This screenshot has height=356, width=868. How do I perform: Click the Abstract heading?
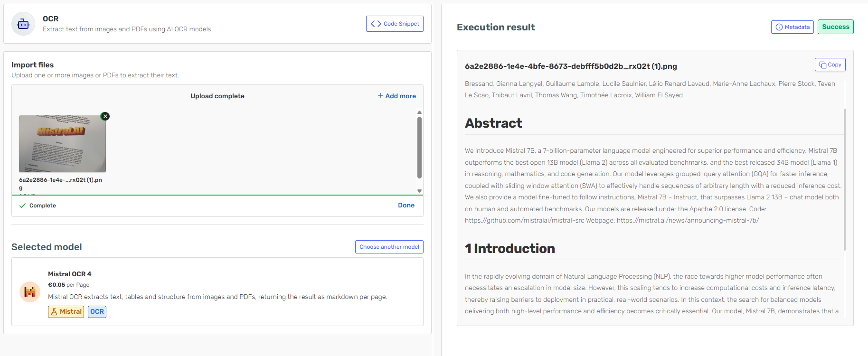[x=493, y=123]
